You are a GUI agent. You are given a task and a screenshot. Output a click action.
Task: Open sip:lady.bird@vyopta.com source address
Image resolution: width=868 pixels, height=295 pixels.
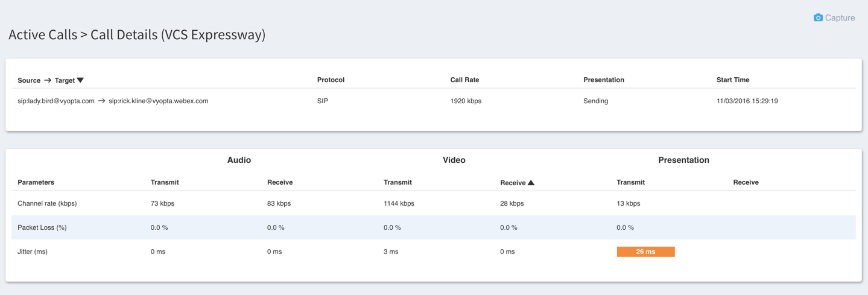click(x=56, y=101)
